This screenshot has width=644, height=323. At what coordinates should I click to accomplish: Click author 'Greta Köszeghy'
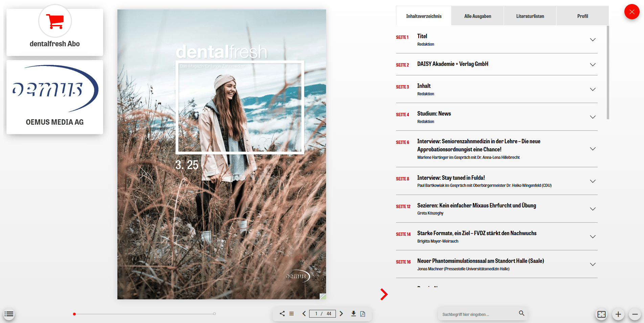(x=430, y=213)
